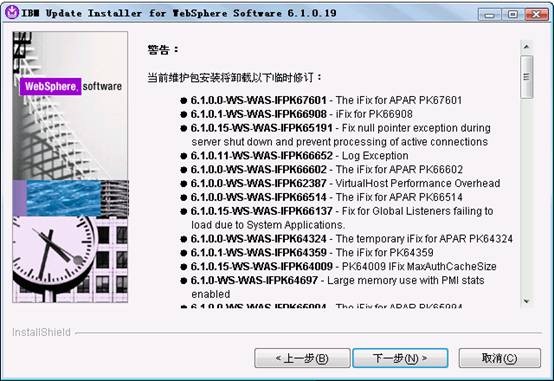Select text 6.1.0.1-WS-WAS-IFPK66908
This screenshot has height=381, width=554.
(258, 114)
